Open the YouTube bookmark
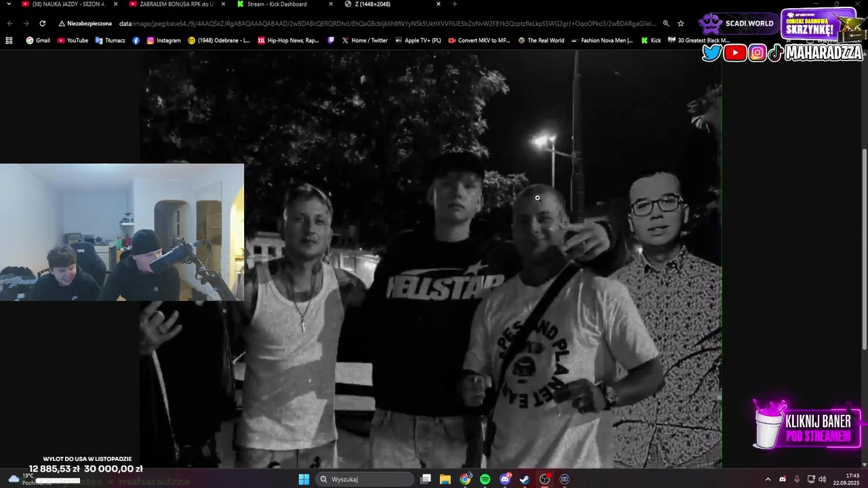This screenshot has width=868, height=488. (73, 41)
